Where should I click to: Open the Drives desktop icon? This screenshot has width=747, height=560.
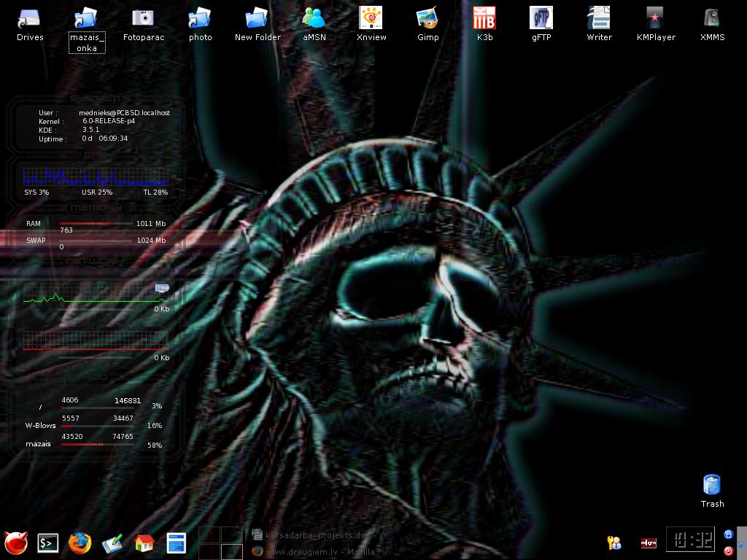click(29, 25)
